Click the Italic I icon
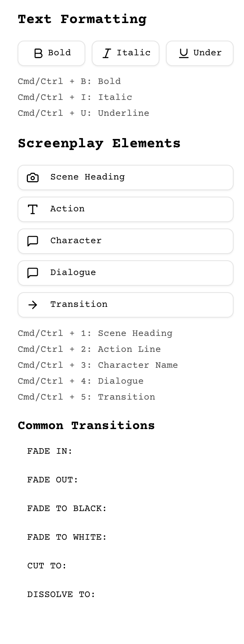 click(x=106, y=53)
